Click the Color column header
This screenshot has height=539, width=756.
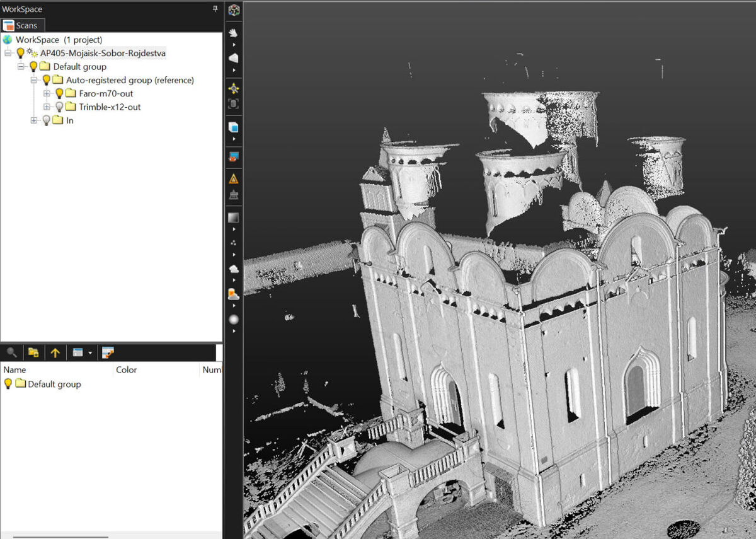[x=156, y=369]
